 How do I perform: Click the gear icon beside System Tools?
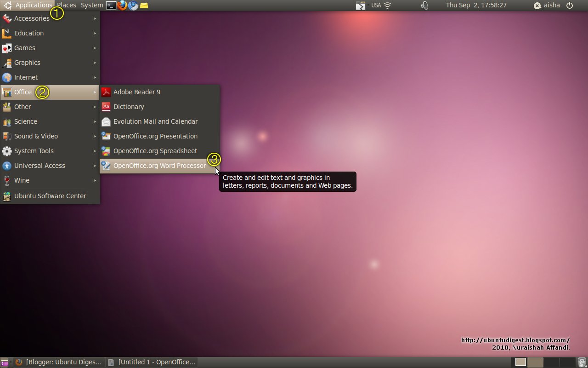[7, 151]
